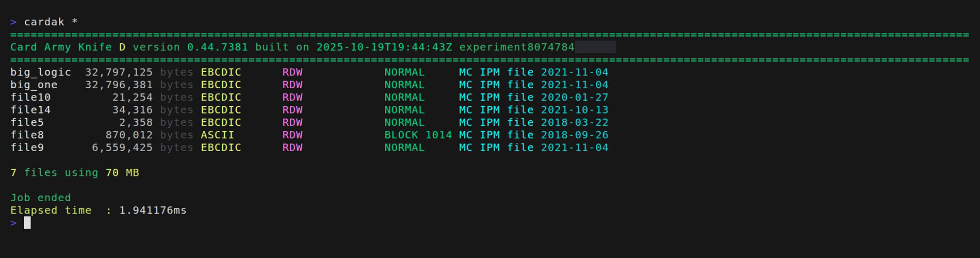Click the 'BLOCK 1014' blocking label
Image resolution: width=980 pixels, height=258 pixels.
point(418,135)
